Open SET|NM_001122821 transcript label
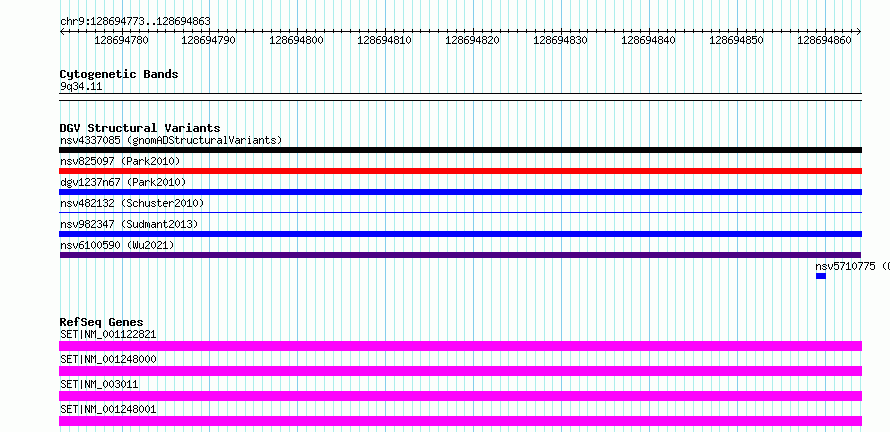 (108, 334)
